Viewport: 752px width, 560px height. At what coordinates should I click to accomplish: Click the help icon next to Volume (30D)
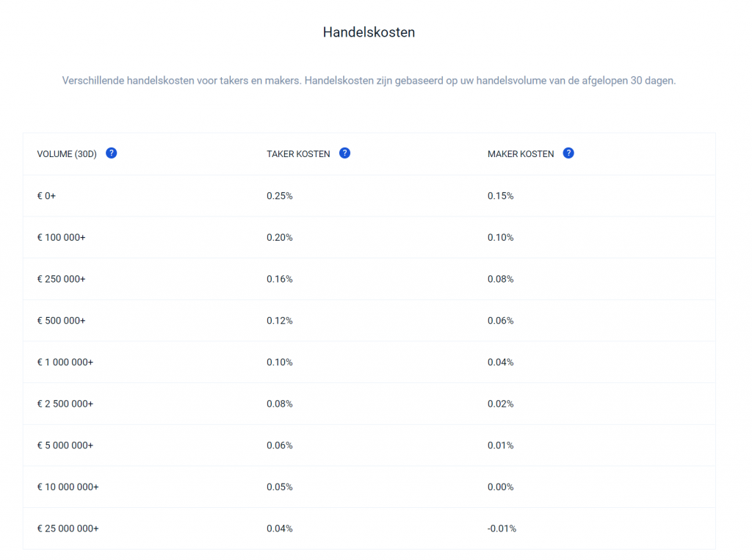point(112,153)
